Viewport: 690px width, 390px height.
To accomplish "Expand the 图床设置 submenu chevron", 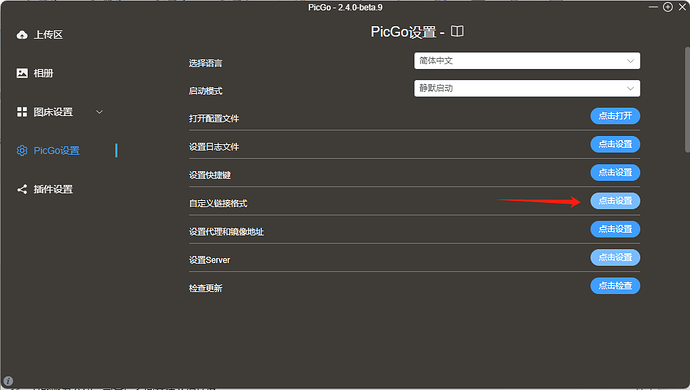I will 99,112.
